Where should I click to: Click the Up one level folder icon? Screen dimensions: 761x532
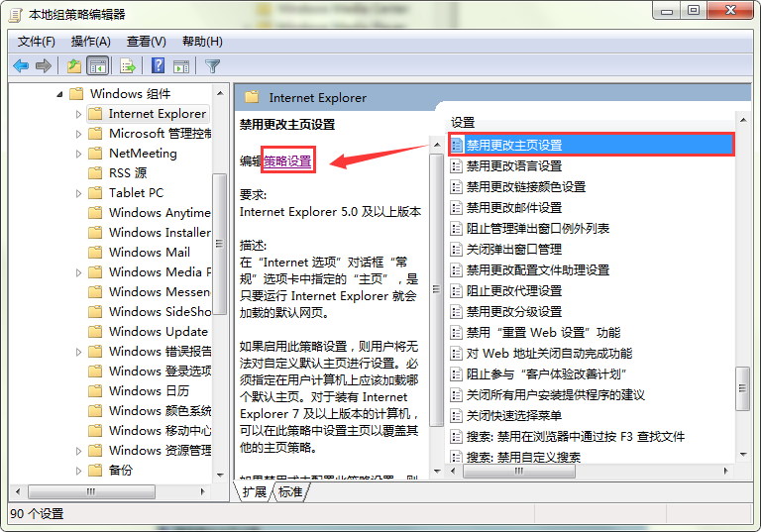(x=73, y=66)
